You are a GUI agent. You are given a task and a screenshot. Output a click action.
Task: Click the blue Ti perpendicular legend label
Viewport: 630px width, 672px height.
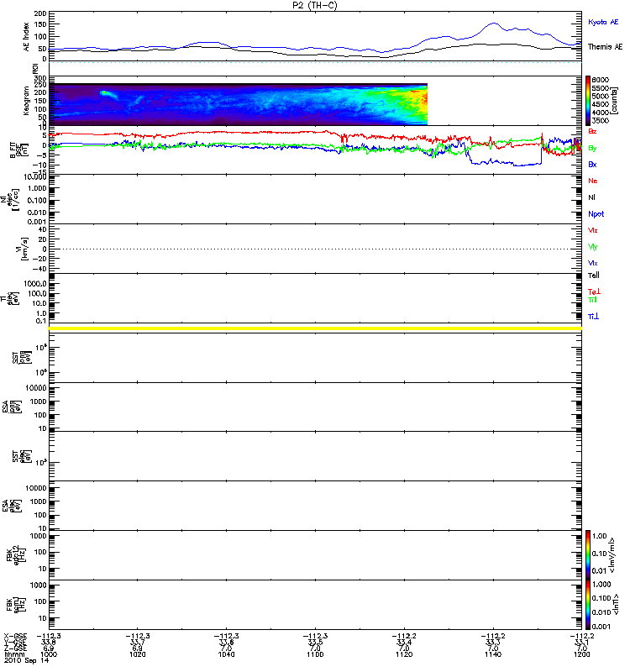(x=593, y=317)
